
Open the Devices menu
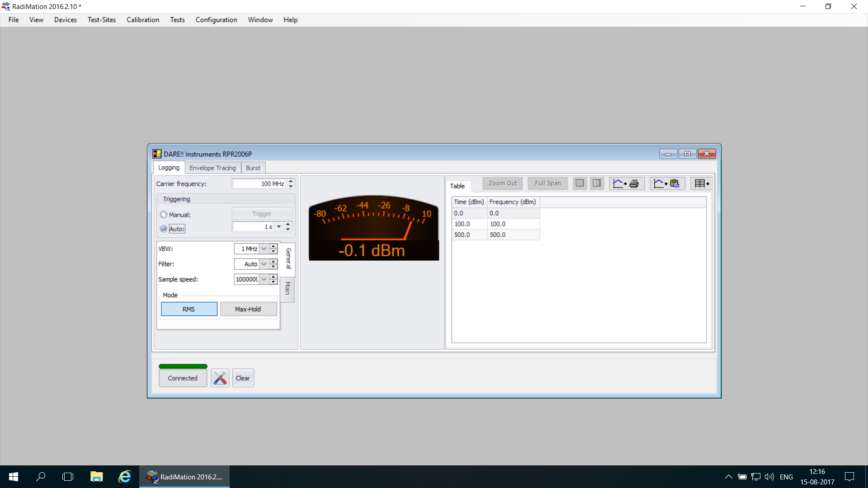pyautogui.click(x=66, y=20)
